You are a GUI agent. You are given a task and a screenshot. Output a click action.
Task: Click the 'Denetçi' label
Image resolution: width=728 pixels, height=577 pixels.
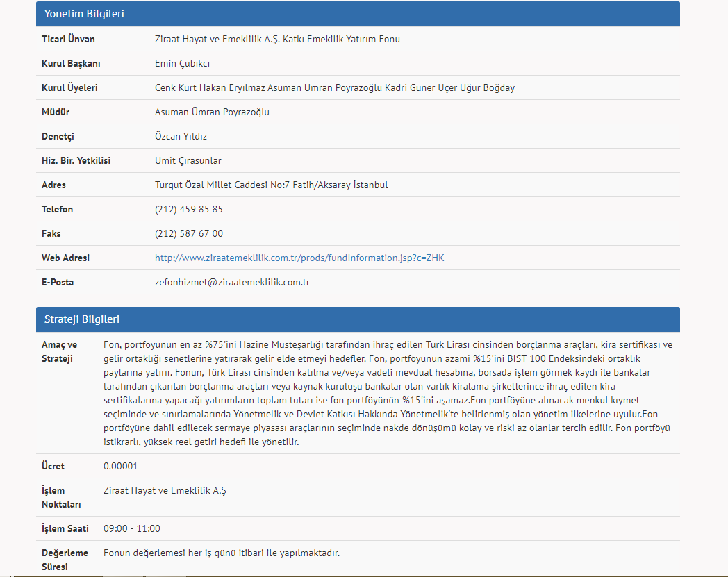pos(58,137)
